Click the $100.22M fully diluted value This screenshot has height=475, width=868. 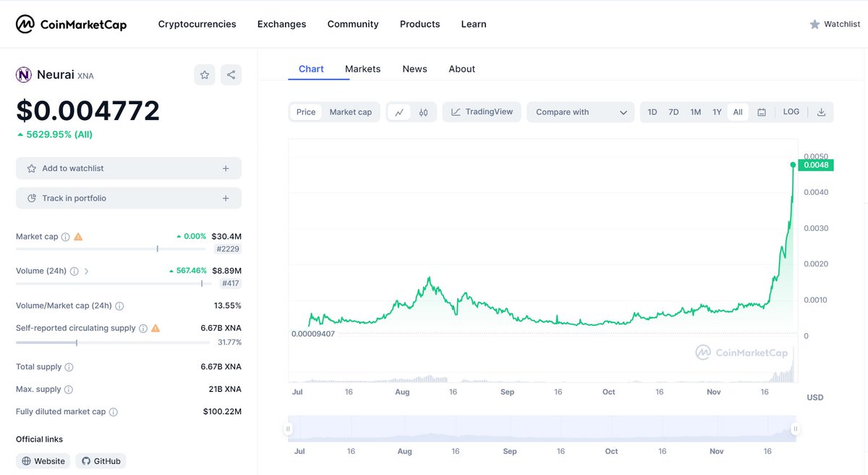(222, 412)
